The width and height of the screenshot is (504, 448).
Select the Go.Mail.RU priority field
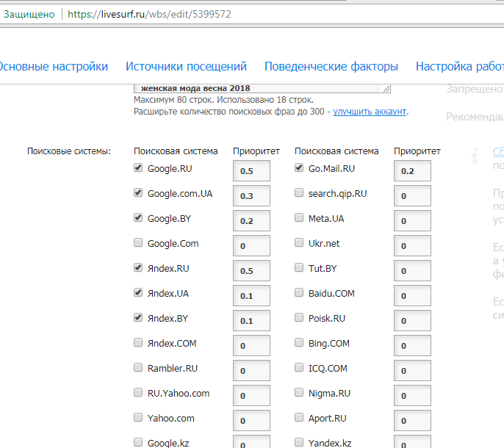pyautogui.click(x=411, y=171)
